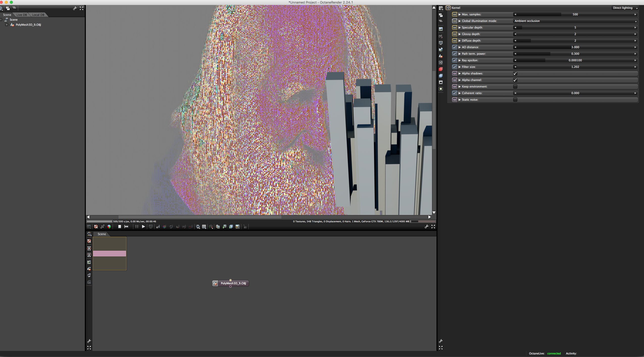This screenshot has width=644, height=357.
Task: Enable the Keep environment checkbox
Action: 515,87
